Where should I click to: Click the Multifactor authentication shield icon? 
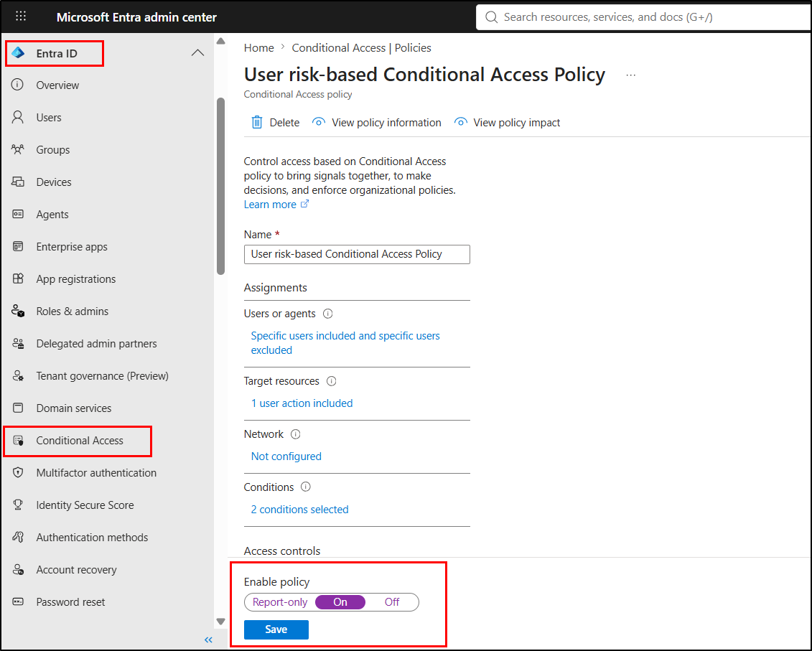pos(18,473)
